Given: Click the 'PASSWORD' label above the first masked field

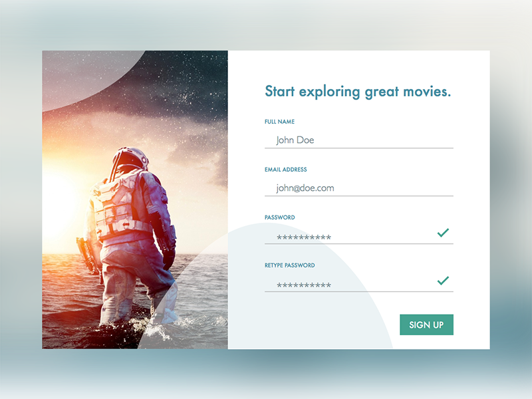Looking at the screenshot, I should (279, 217).
